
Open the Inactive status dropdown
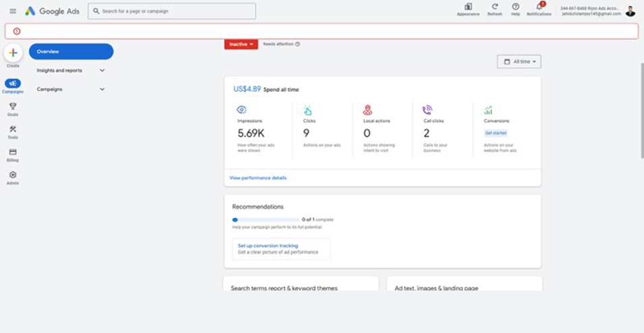tap(241, 44)
